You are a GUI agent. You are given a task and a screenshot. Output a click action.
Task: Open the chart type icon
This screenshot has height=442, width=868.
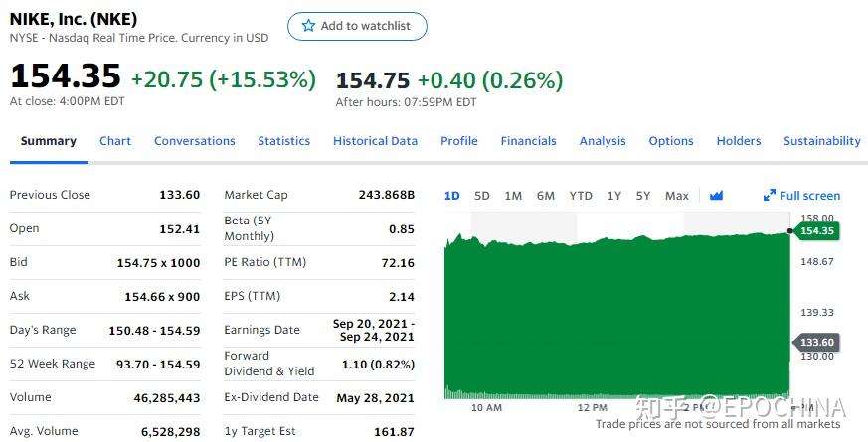(716, 196)
